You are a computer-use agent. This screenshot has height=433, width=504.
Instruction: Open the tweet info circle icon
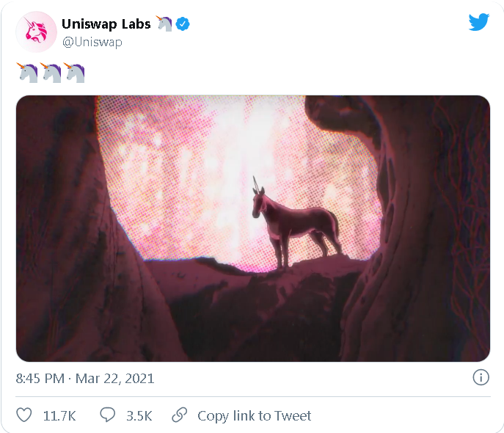pos(481,377)
